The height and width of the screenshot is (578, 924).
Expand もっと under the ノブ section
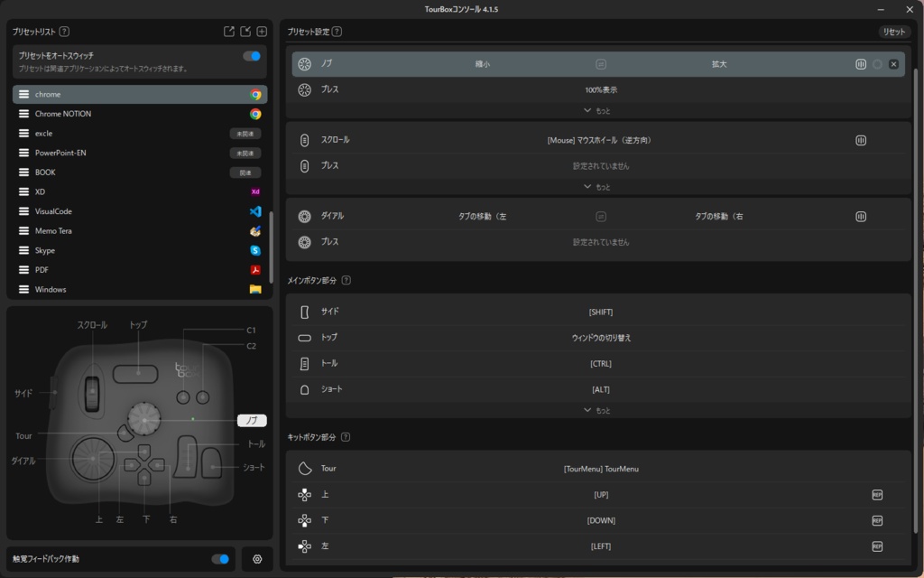coord(597,110)
